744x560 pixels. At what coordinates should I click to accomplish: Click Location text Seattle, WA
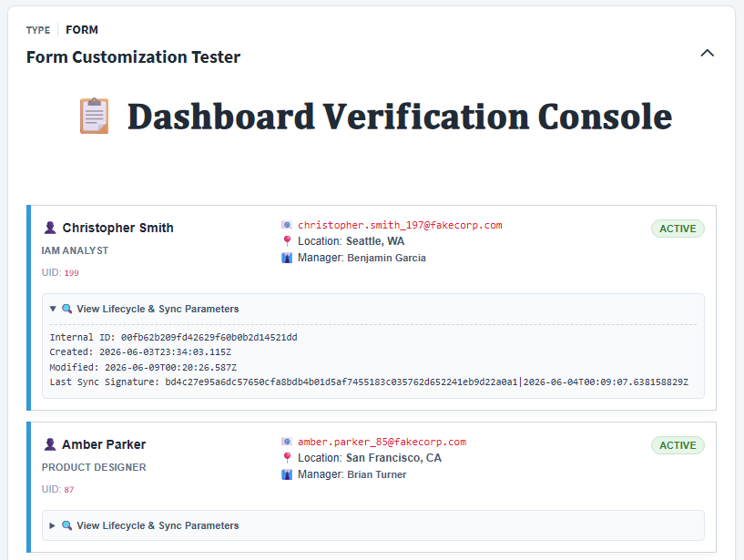tap(375, 241)
